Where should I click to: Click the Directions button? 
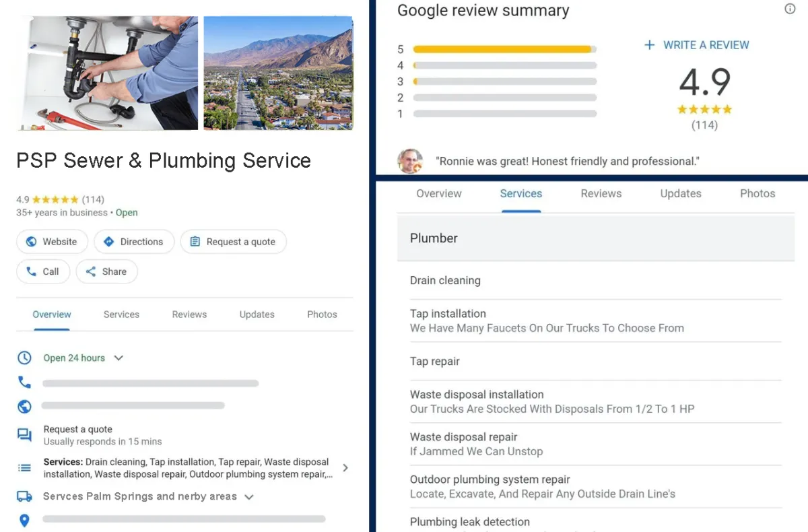coord(134,242)
